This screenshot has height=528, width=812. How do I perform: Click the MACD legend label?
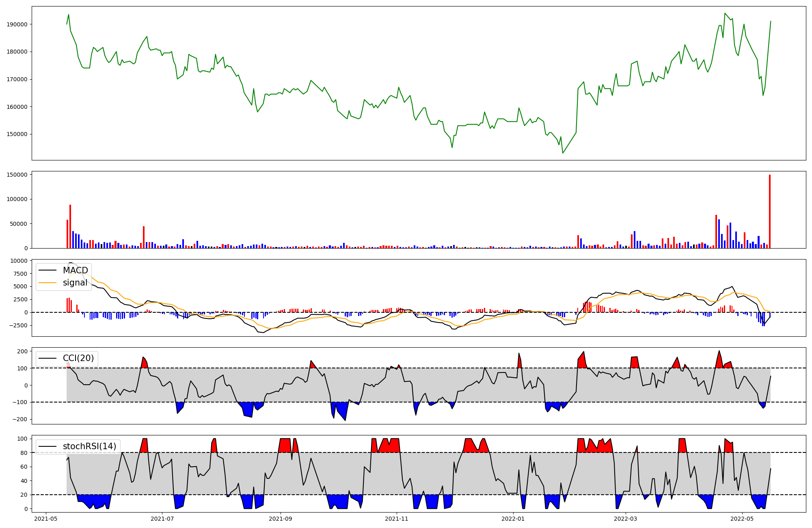tap(75, 270)
